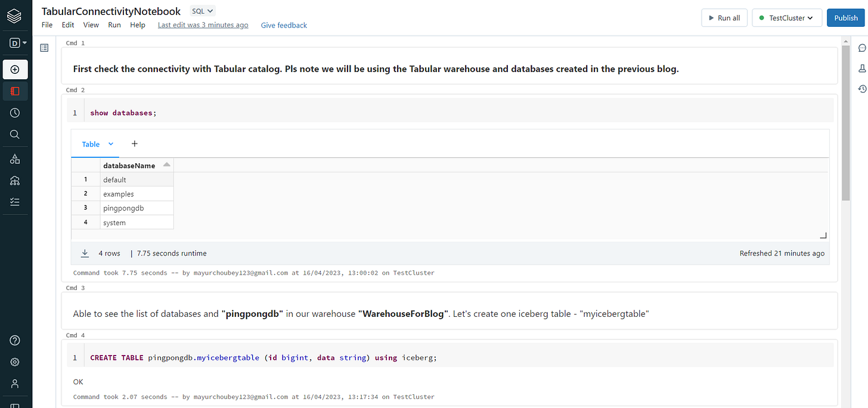Viewport: 868px width, 408px height.
Task: Toggle sort order on databaseName column
Action: (x=166, y=165)
